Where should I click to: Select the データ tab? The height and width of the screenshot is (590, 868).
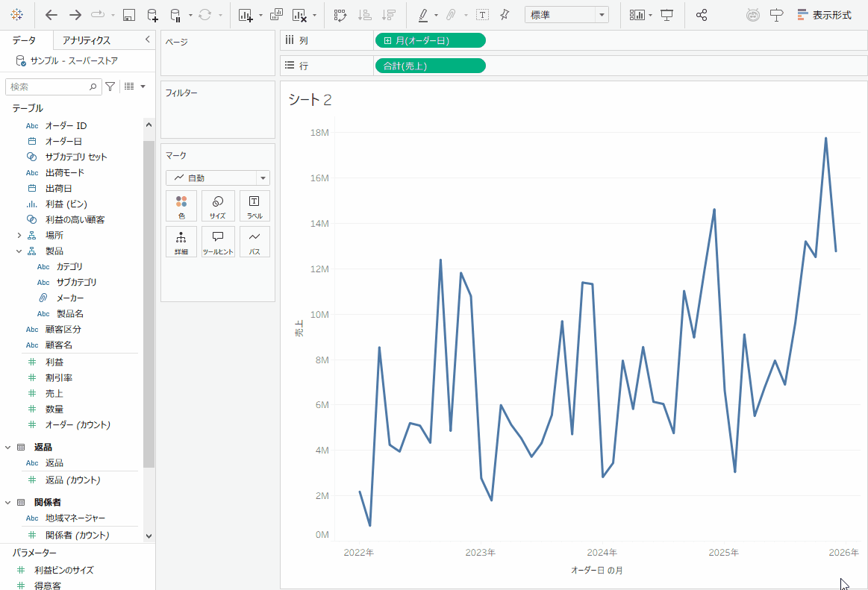pos(24,40)
